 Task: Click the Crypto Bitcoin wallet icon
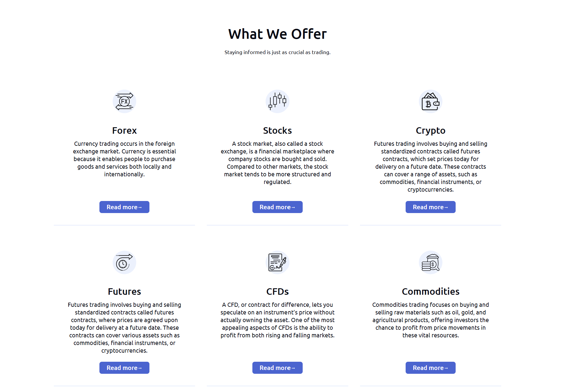pyautogui.click(x=430, y=101)
